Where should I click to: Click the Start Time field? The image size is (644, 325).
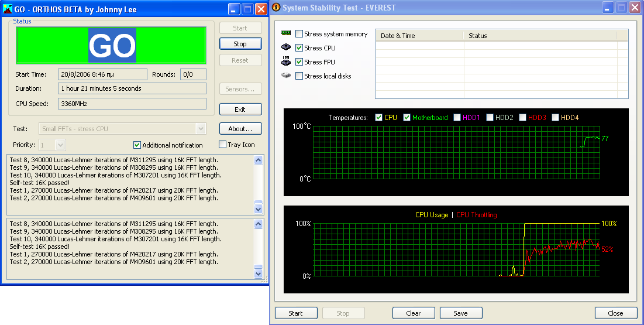103,74
